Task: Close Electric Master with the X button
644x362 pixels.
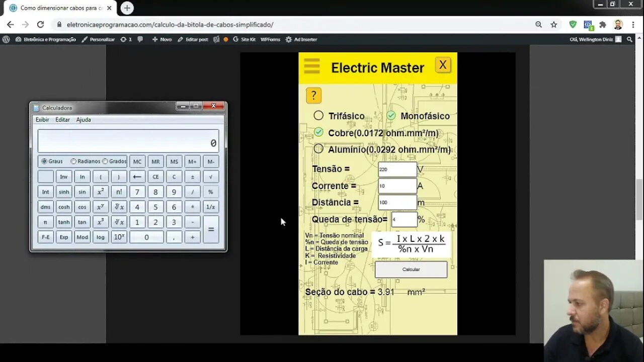Action: tap(443, 65)
